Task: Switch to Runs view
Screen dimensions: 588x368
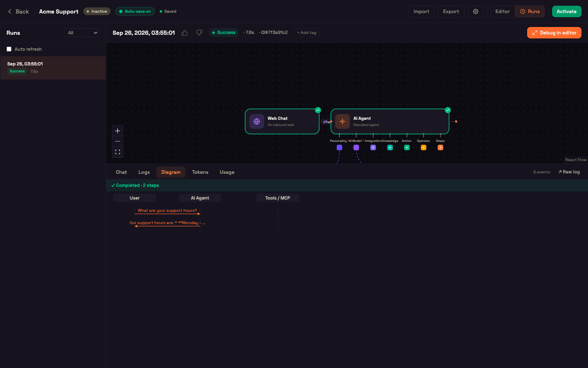Action: click(x=530, y=11)
